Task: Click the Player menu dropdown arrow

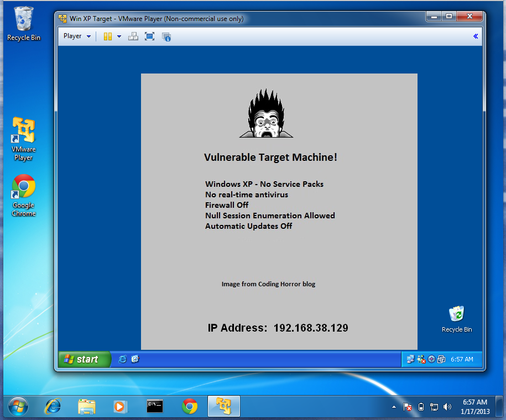Action: click(88, 36)
